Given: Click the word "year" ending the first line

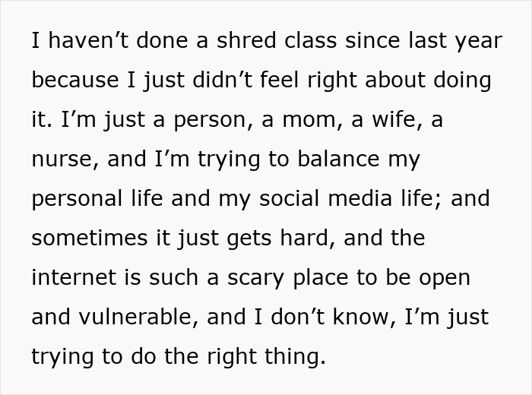Looking at the screenshot, I should pyautogui.click(x=476, y=41).
